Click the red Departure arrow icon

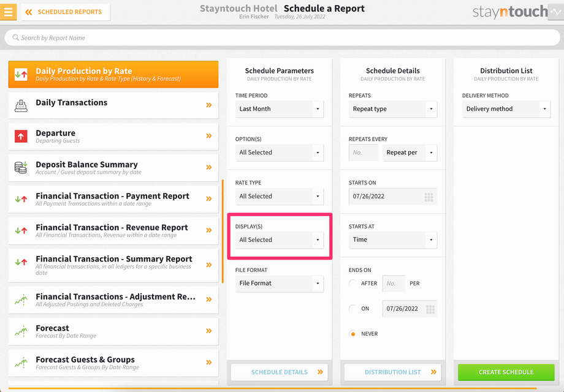21,136
